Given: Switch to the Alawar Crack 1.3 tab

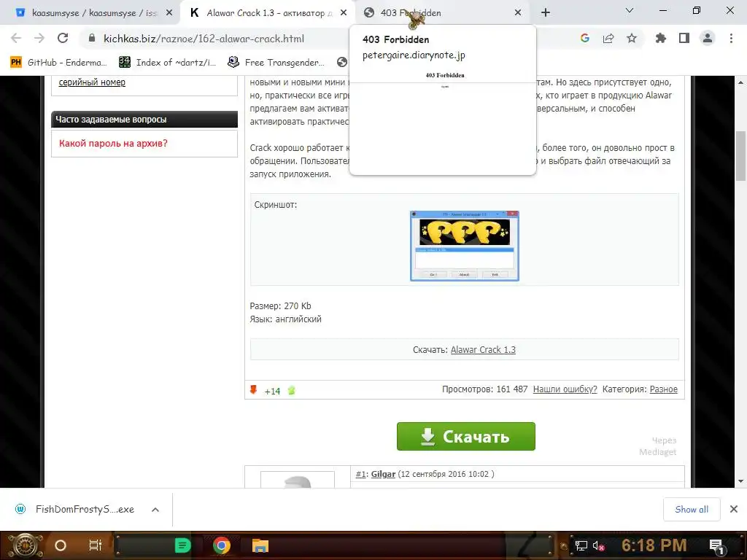Looking at the screenshot, I should 267,13.
